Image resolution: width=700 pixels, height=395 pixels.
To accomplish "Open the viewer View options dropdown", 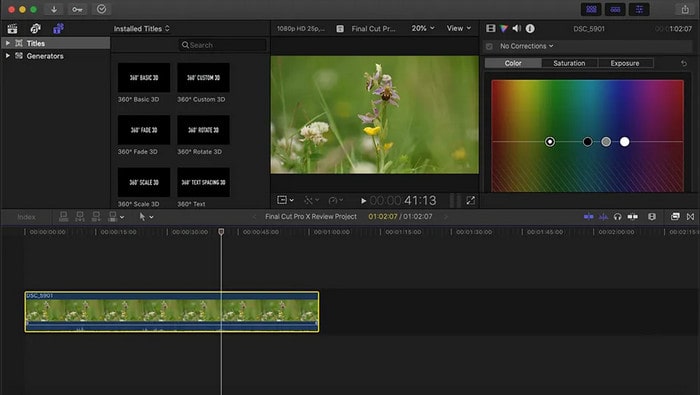I will (x=459, y=28).
